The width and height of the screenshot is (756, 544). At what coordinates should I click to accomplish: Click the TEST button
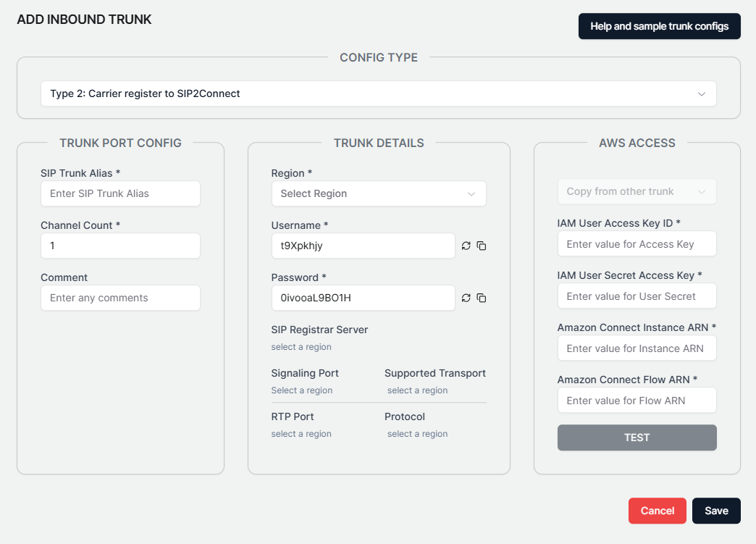[x=637, y=438]
